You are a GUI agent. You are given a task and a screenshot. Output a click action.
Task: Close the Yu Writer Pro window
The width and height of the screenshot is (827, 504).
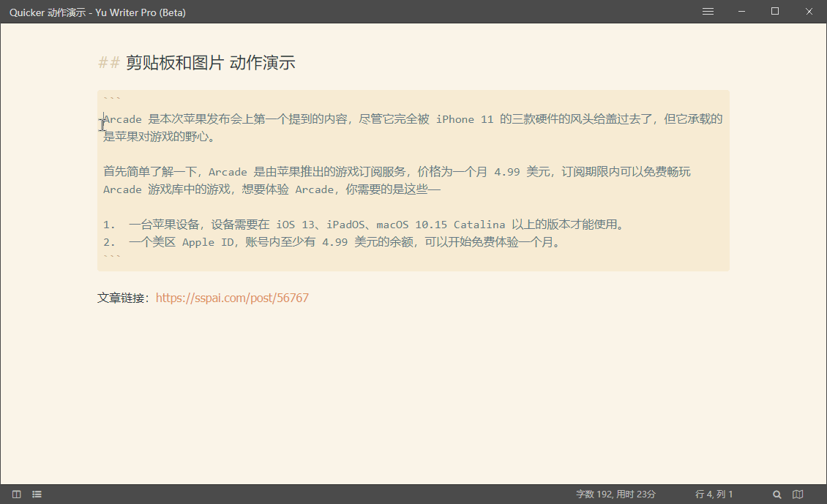point(809,11)
